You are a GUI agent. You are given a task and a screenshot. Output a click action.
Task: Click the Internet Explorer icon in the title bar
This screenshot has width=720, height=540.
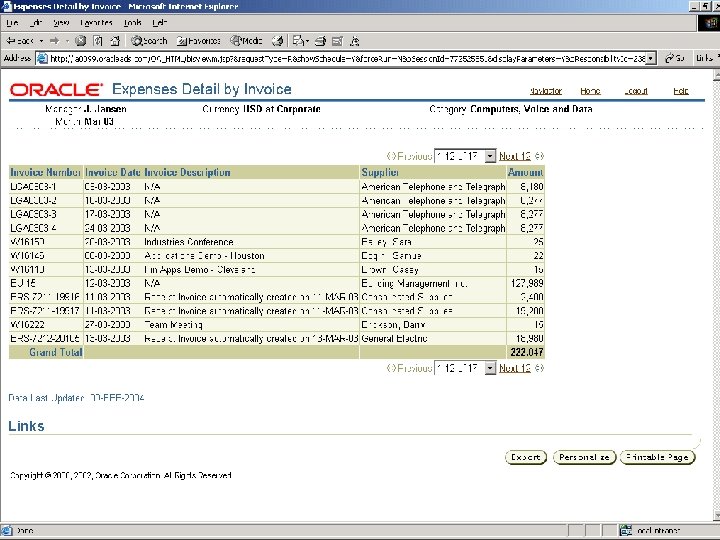(x=6, y=6)
